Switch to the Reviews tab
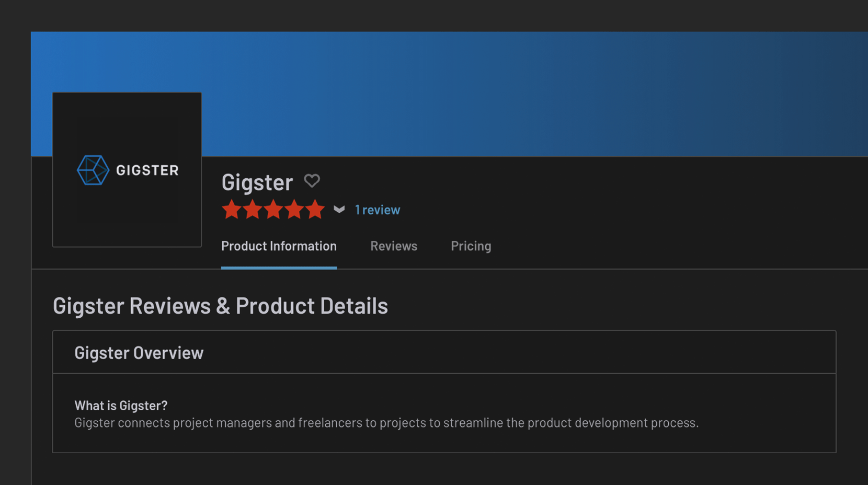868x485 pixels. pos(393,246)
